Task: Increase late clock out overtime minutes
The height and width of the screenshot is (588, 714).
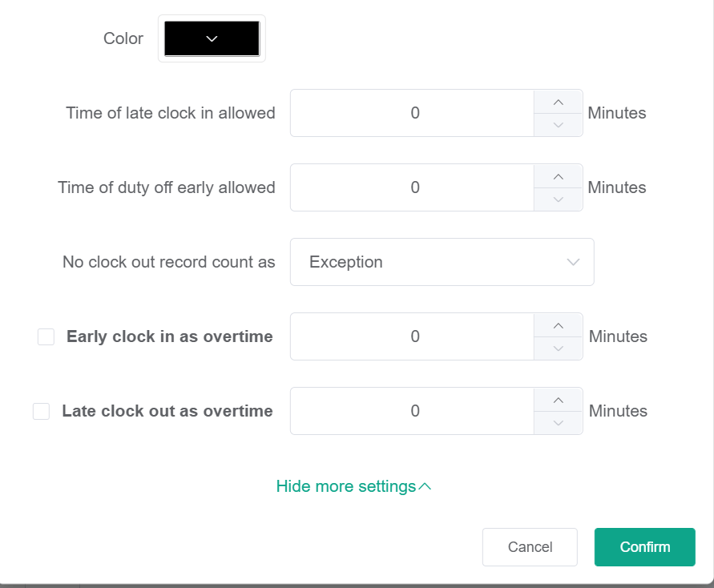Action: pyautogui.click(x=559, y=400)
